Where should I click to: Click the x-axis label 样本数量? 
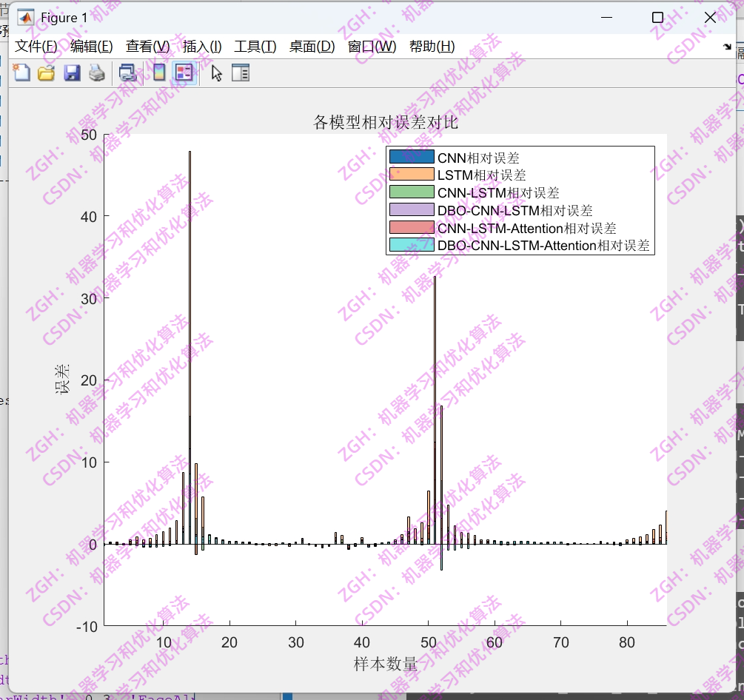point(385,664)
